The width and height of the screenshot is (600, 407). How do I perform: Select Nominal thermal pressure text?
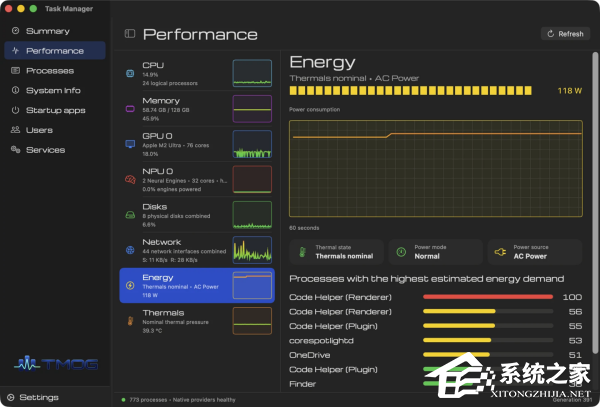pos(176,322)
